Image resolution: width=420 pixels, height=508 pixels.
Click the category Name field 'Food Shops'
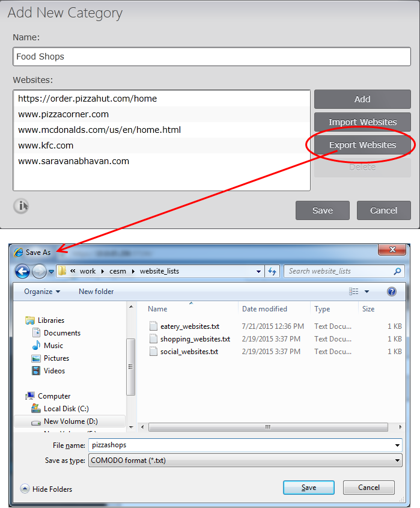[212, 57]
